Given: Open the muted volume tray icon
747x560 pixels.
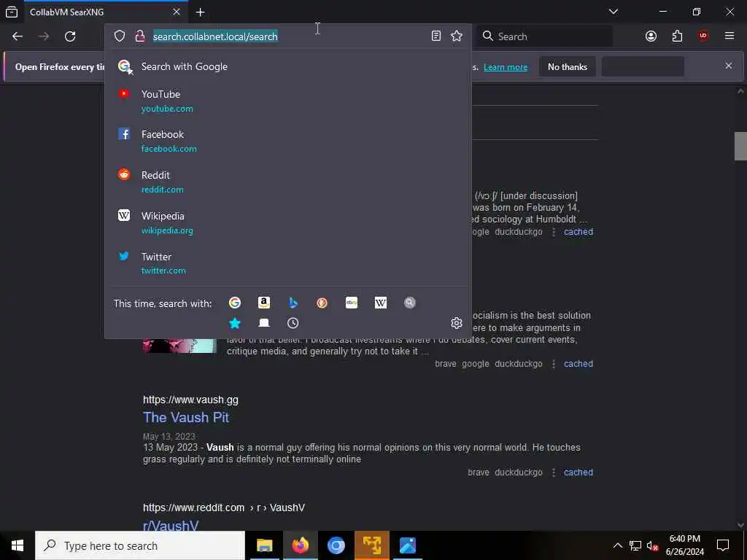Looking at the screenshot, I should pyautogui.click(x=653, y=545).
